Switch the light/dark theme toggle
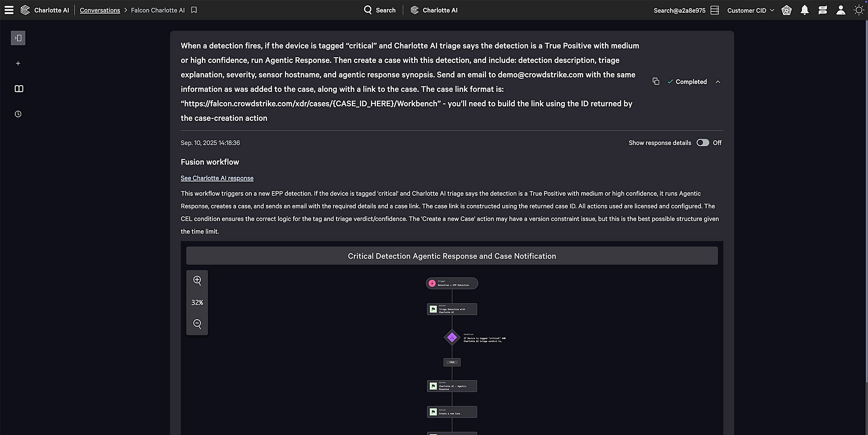 point(859,10)
